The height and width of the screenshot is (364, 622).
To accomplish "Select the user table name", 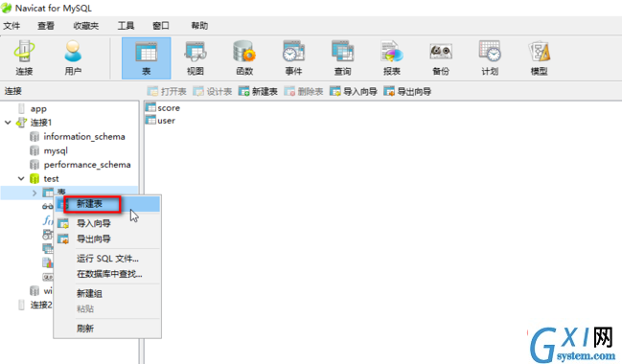I will click(x=166, y=121).
